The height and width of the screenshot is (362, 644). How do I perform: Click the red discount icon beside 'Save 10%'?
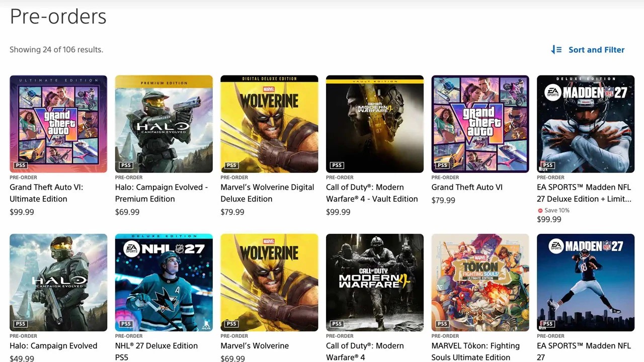coord(540,211)
